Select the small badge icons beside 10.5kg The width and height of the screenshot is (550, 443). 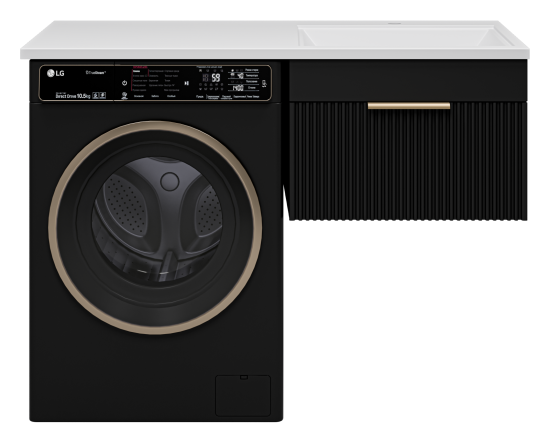click(99, 95)
